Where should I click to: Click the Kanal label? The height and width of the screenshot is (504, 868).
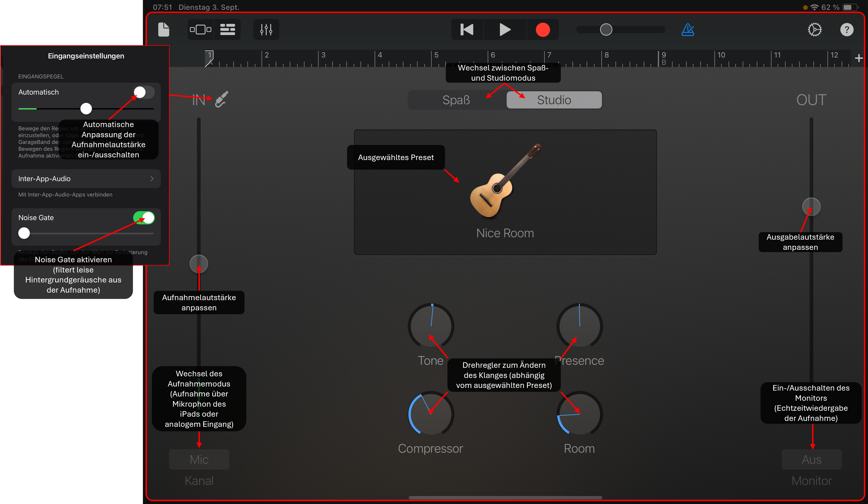199,481
